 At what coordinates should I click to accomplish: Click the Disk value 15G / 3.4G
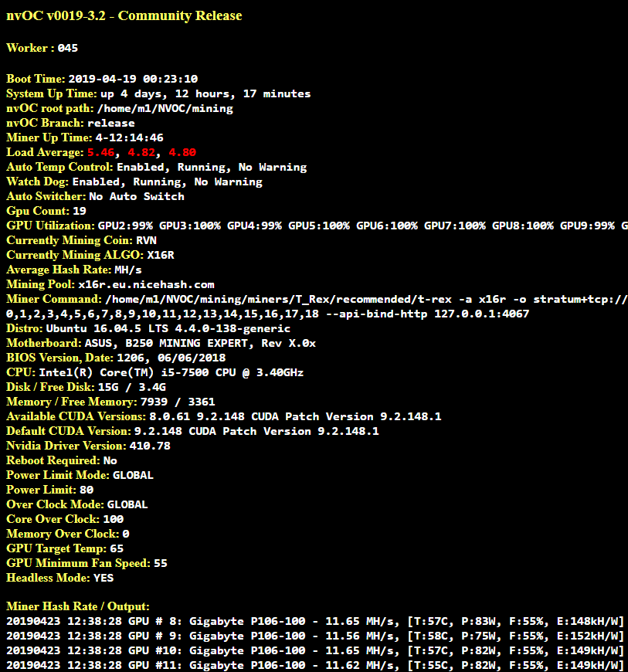pos(131,387)
